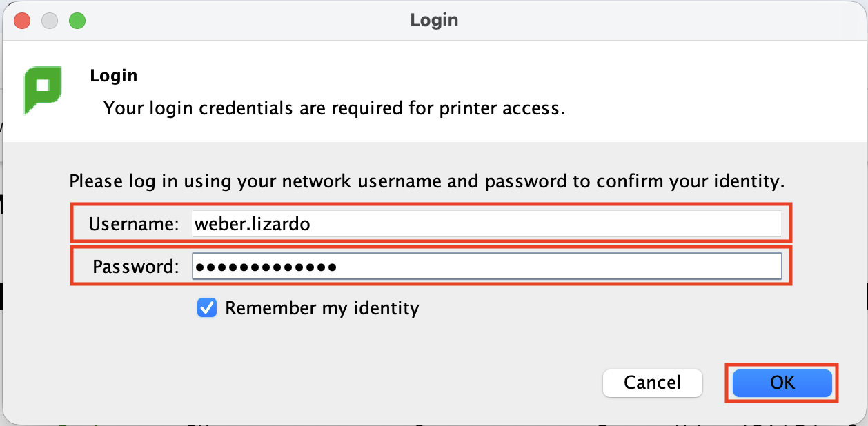Click the 'Password:' field label

coord(136,266)
